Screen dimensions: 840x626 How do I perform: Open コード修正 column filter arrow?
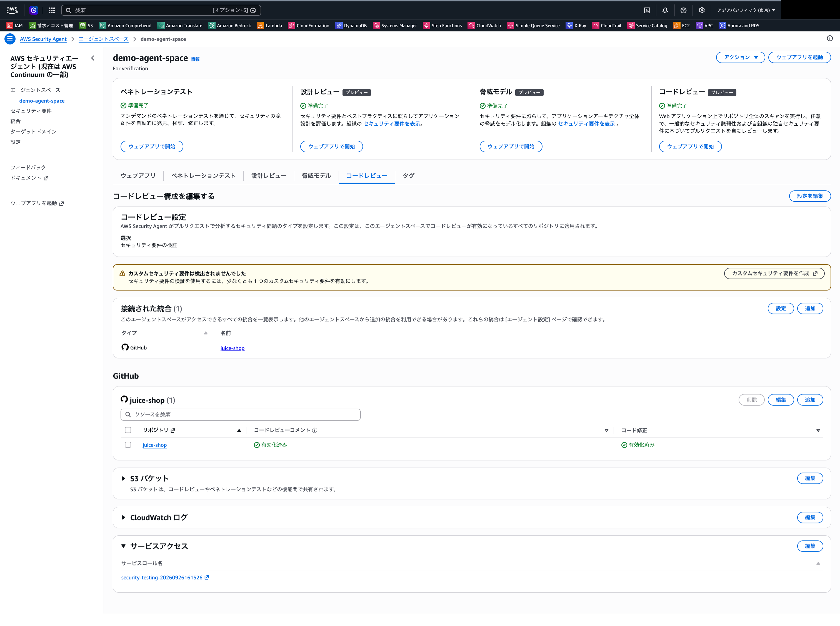[818, 431]
